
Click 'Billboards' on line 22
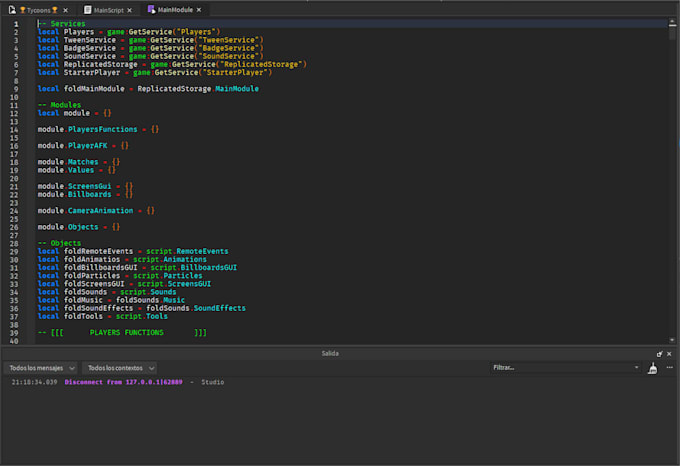(x=89, y=194)
